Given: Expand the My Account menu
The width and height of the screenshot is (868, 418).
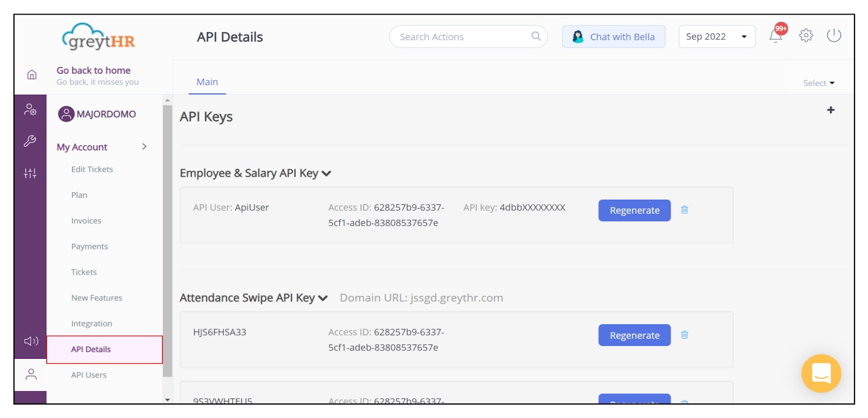Looking at the screenshot, I should click(x=144, y=147).
